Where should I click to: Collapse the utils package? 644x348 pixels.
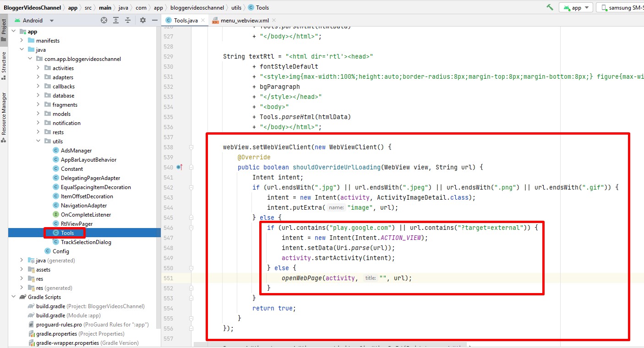[38, 141]
